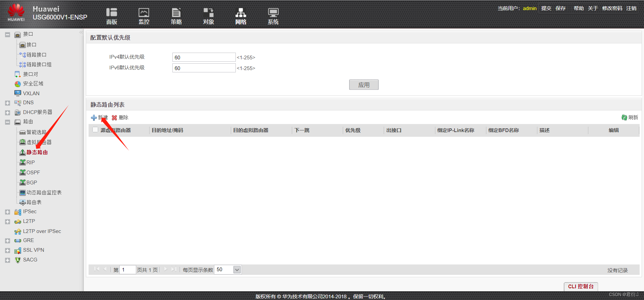Click the page number input field
This screenshot has height=300, width=644.
127,270
